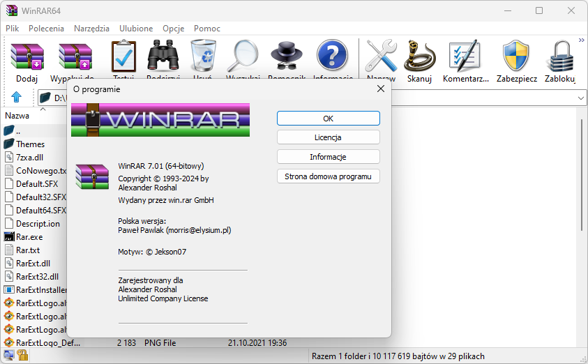Click the WinRAR logo banner in dialog
588x364 pixels.
point(160,120)
